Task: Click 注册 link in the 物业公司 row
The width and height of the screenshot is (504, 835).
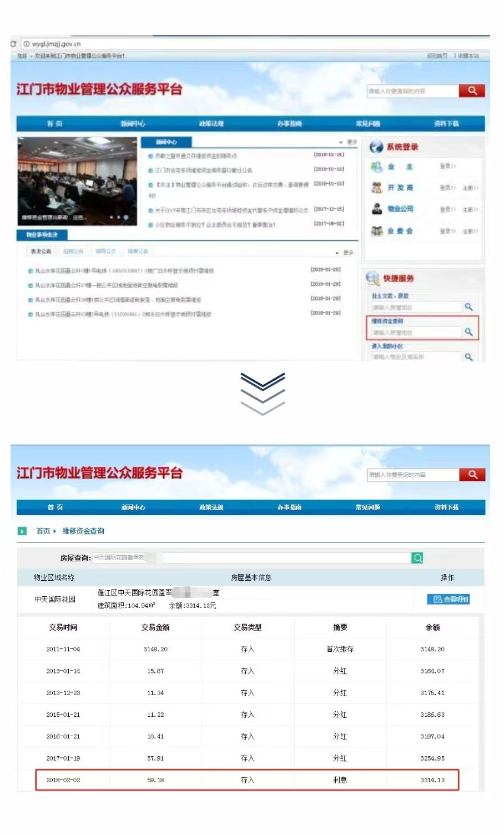Action: [x=471, y=209]
